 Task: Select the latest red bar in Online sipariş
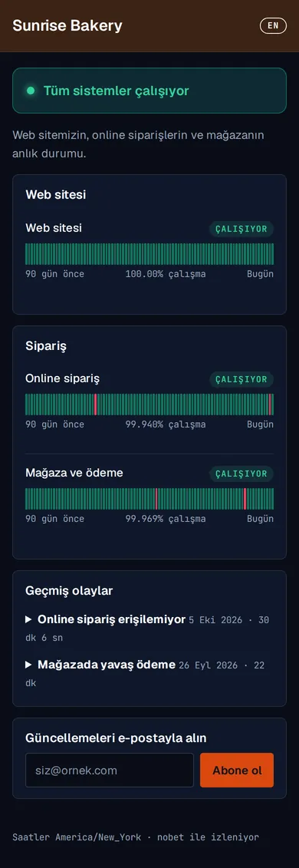[270, 404]
